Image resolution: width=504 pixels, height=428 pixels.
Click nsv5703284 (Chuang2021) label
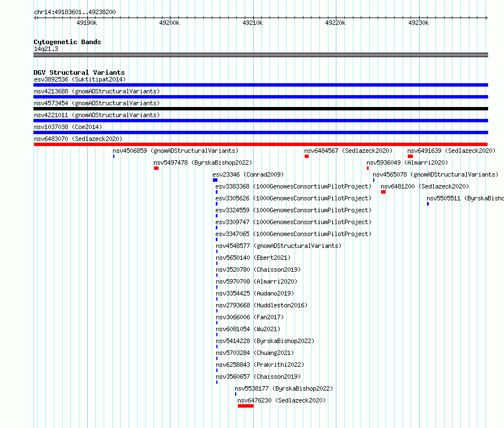point(255,353)
